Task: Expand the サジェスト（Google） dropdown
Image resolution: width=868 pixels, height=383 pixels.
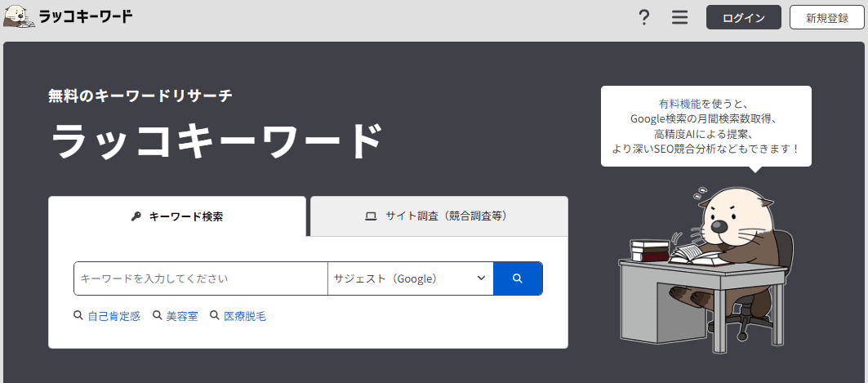Action: [x=410, y=278]
